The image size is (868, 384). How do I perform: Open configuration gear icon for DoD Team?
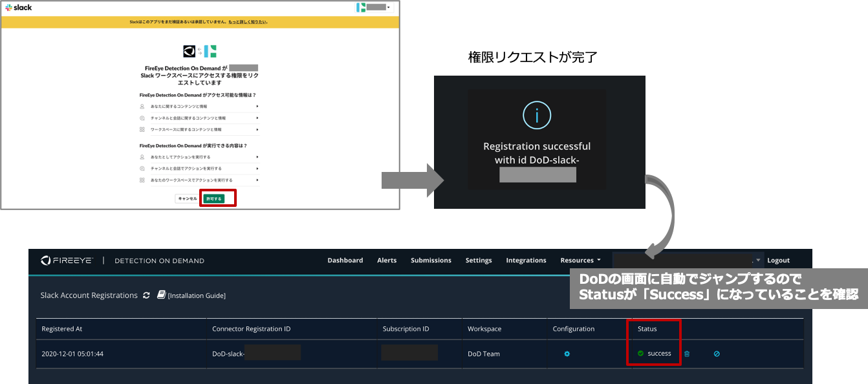567,354
